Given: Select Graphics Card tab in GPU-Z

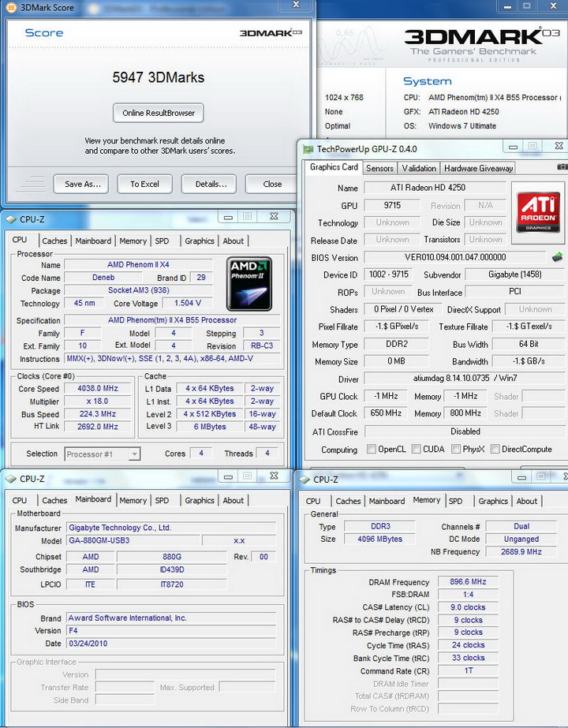Looking at the screenshot, I should tap(334, 167).
